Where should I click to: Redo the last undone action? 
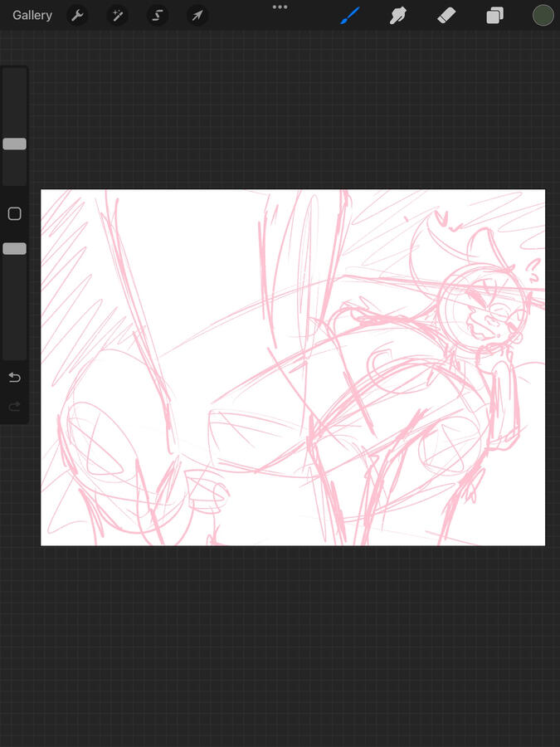[14, 407]
